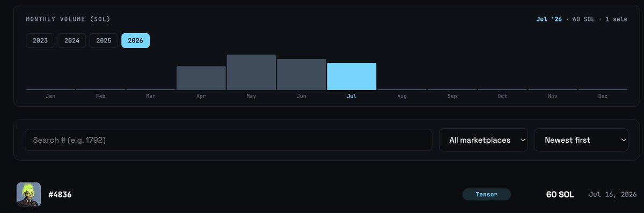Click the May month axis label
644x213 pixels.
pyautogui.click(x=251, y=96)
